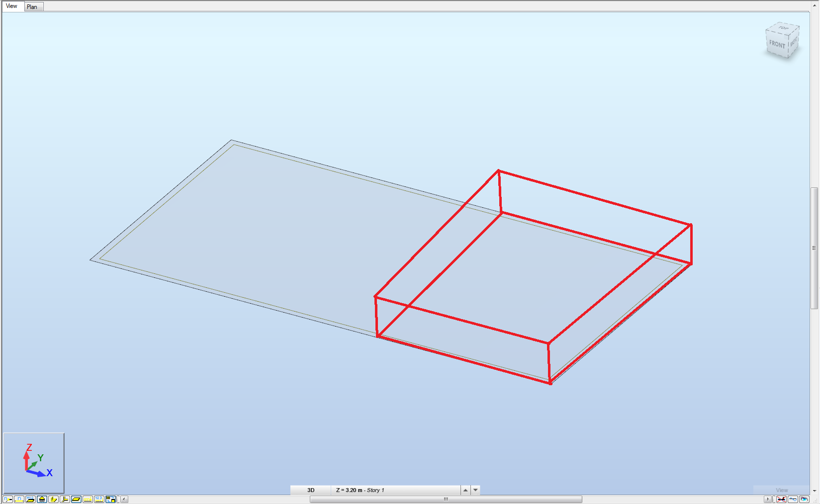
Task: Select the member length label icon
Action: click(x=18, y=499)
